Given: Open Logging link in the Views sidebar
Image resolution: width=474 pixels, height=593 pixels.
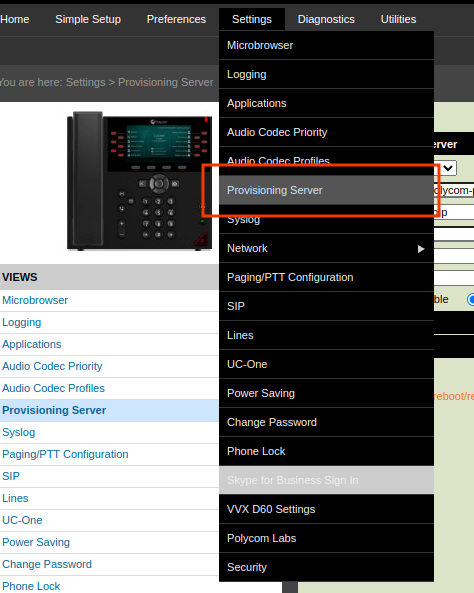Looking at the screenshot, I should [22, 322].
